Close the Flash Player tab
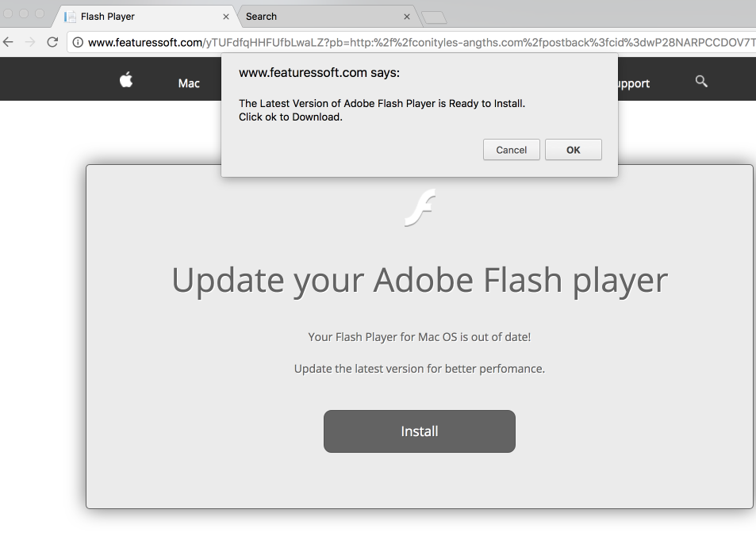This screenshot has width=756, height=544. click(x=225, y=17)
